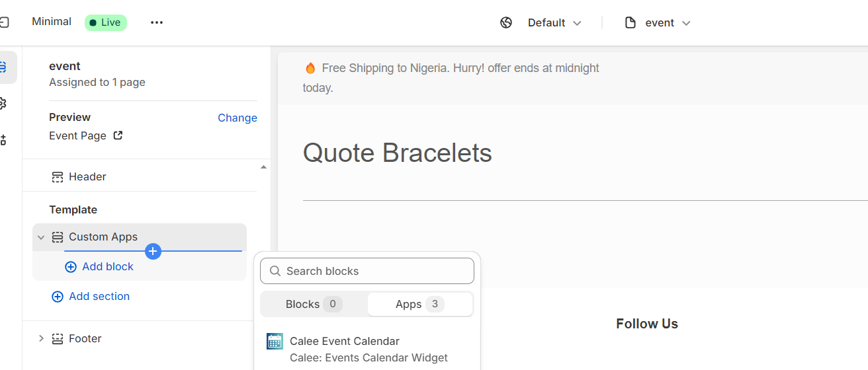This screenshot has width=868, height=370.
Task: Click Add section button
Action: 91,296
